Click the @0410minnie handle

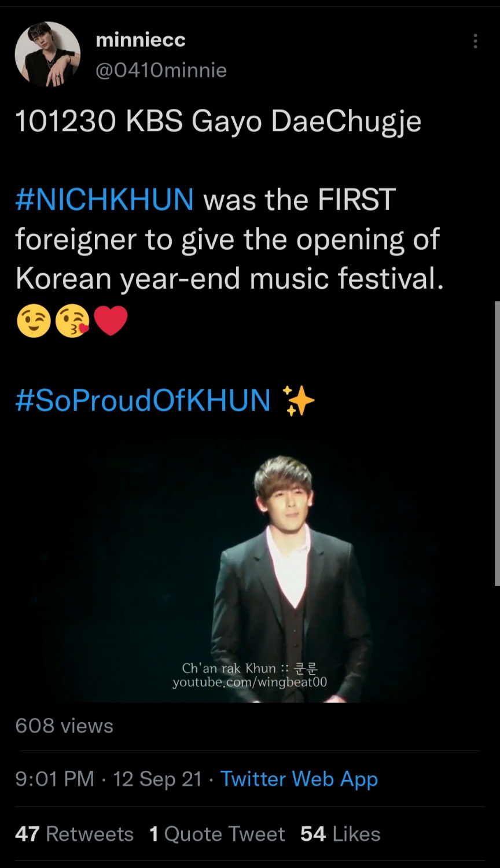161,70
